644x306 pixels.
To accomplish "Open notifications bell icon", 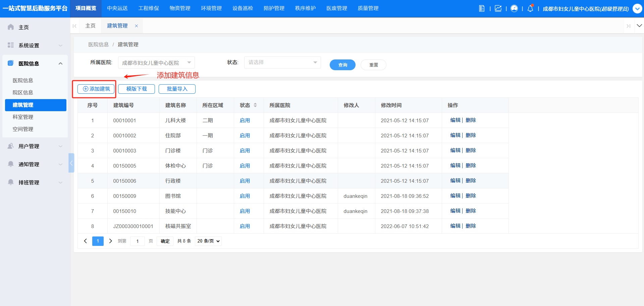I will (530, 8).
